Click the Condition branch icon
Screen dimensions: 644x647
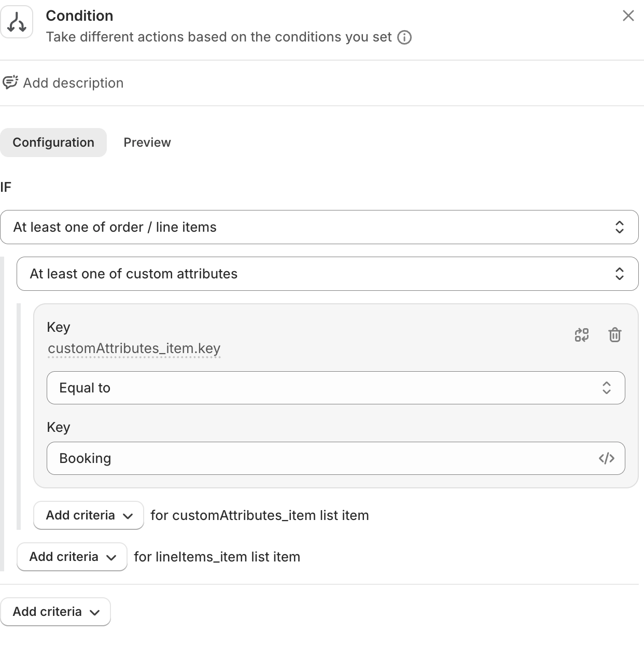(x=17, y=22)
